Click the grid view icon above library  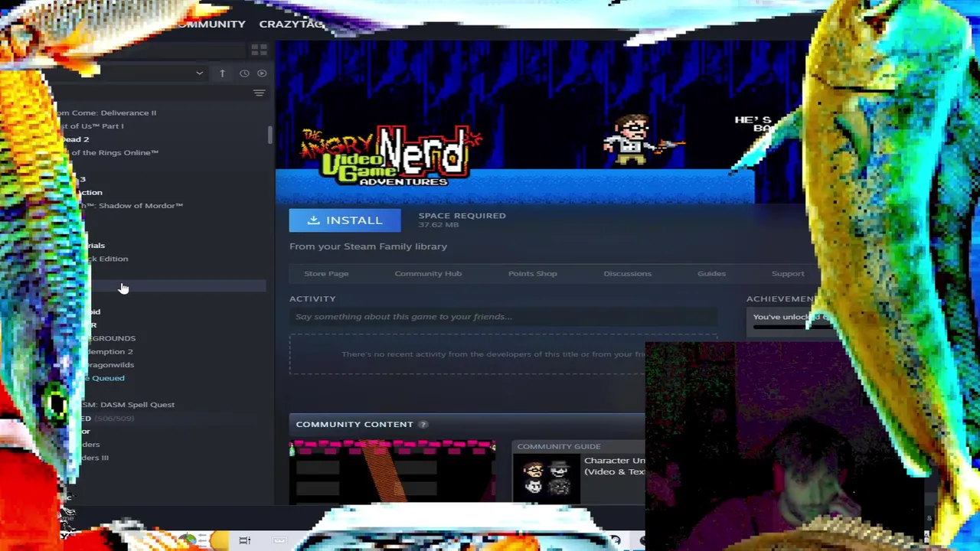pyautogui.click(x=259, y=51)
